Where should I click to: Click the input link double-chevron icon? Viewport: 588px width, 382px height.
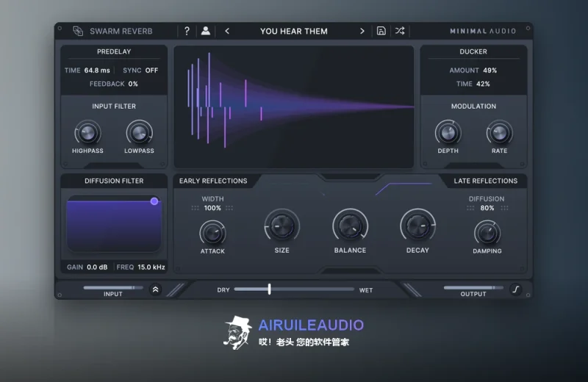155,289
